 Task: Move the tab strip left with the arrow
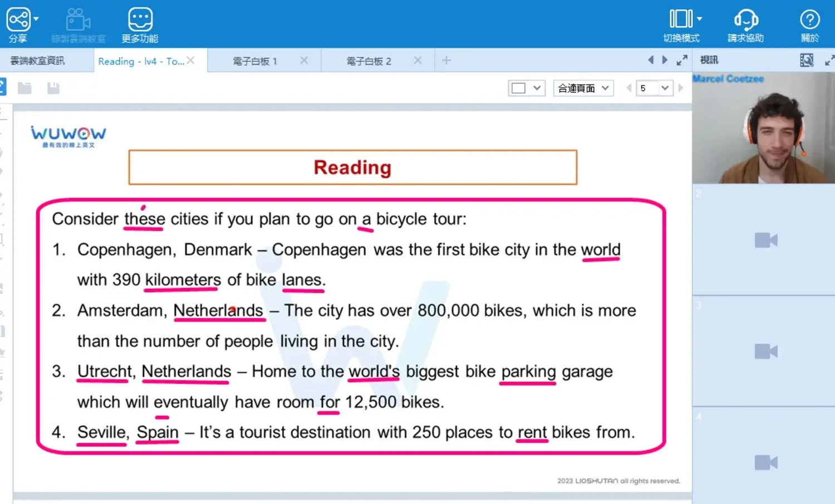tap(651, 60)
